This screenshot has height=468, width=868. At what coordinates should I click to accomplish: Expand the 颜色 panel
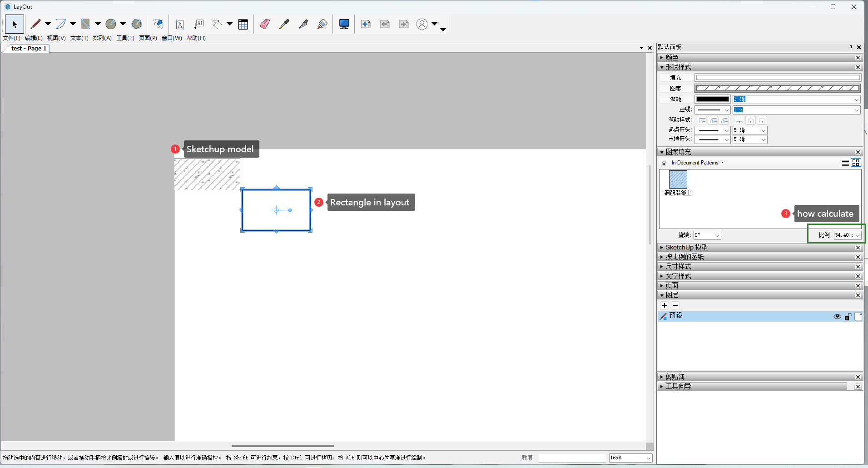coord(759,57)
